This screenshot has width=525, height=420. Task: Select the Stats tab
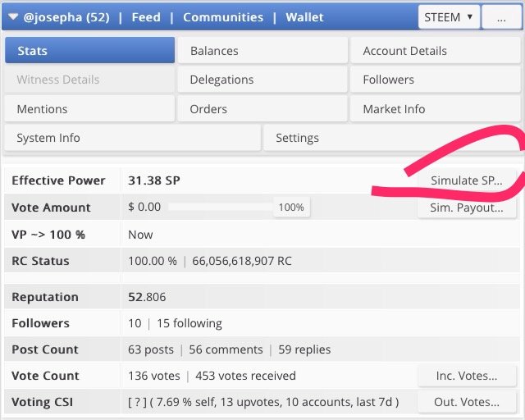89,51
